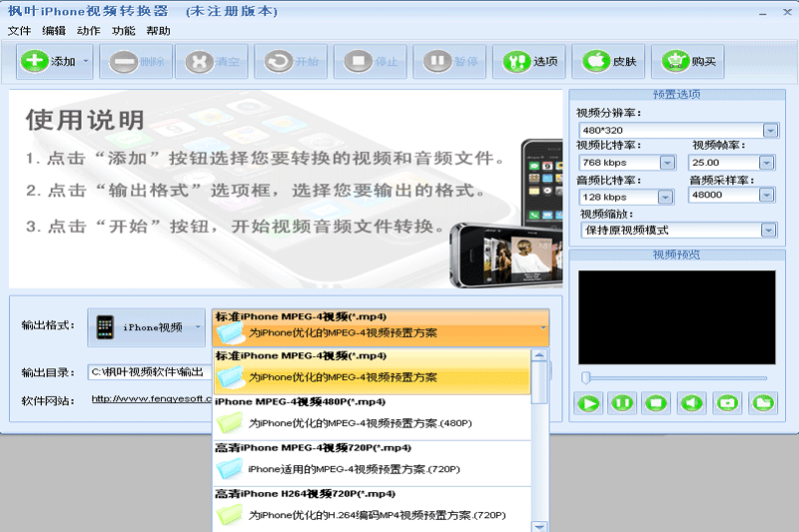Image resolution: width=799 pixels, height=532 pixels.
Task: Expand the video zoom 保持原视频模式 dropdown
Action: pos(768,231)
